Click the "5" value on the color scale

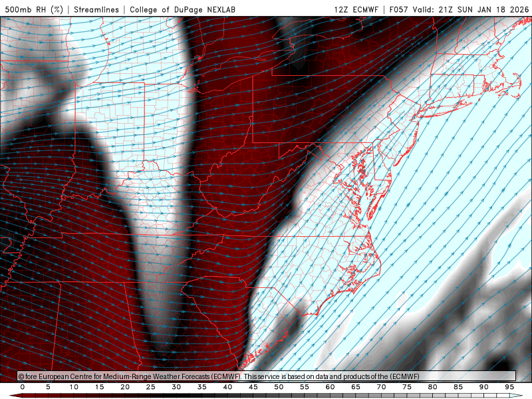[x=48, y=387]
